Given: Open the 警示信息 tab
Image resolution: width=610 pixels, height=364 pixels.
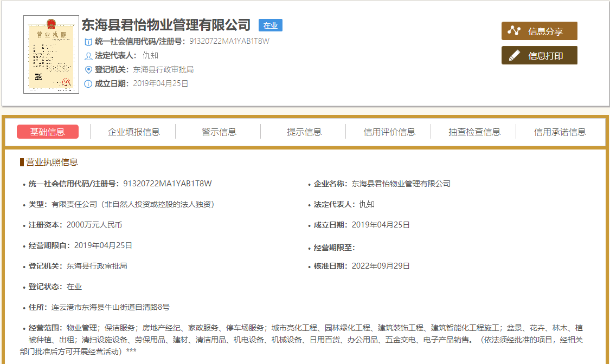Looking at the screenshot, I should coord(219,132).
